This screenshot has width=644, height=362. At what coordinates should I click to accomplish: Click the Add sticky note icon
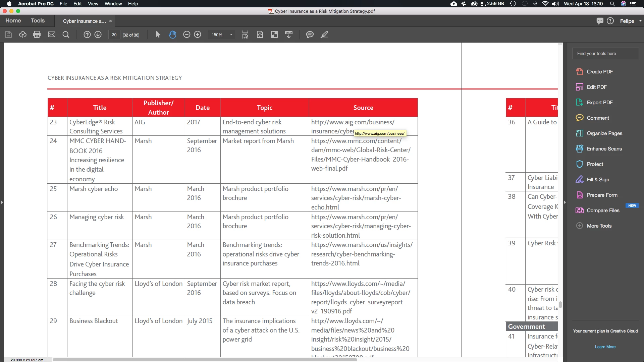pyautogui.click(x=310, y=35)
